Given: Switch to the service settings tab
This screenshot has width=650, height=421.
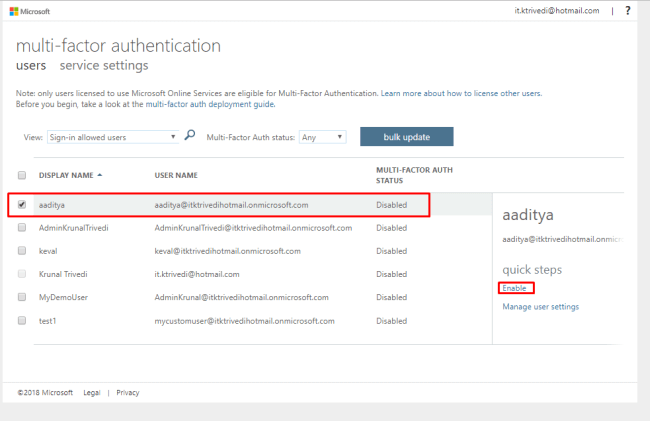Looking at the screenshot, I should [104, 66].
